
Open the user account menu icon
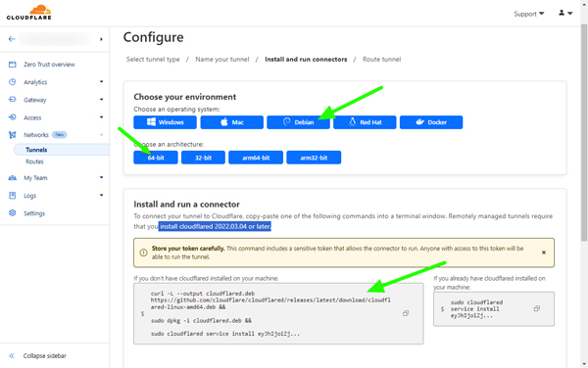565,13
